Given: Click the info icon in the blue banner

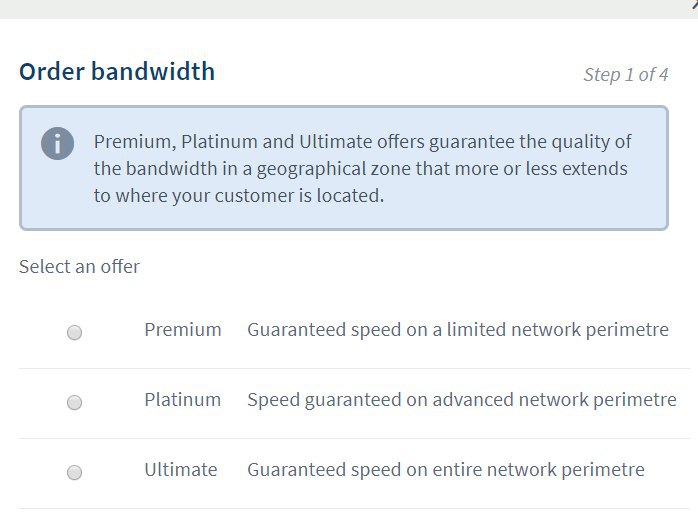Looking at the screenshot, I should (57, 143).
